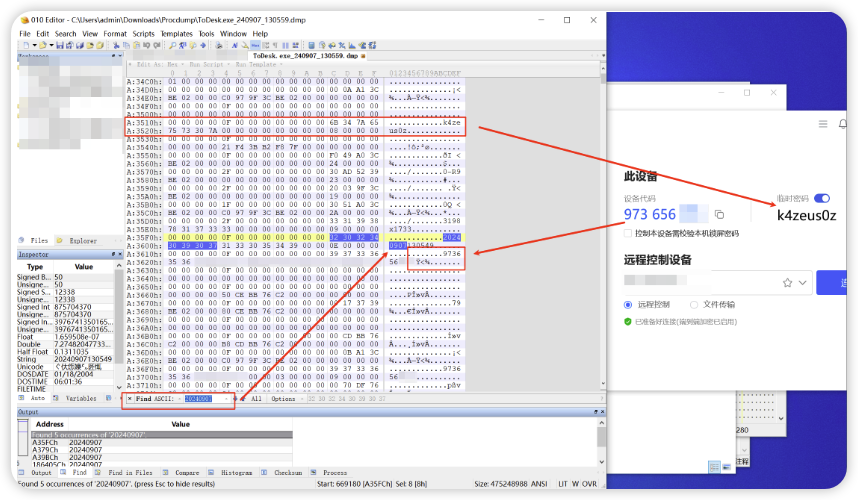Image resolution: width=858 pixels, height=500 pixels.
Task: Switch to the Find in Files tab
Action: (130, 472)
